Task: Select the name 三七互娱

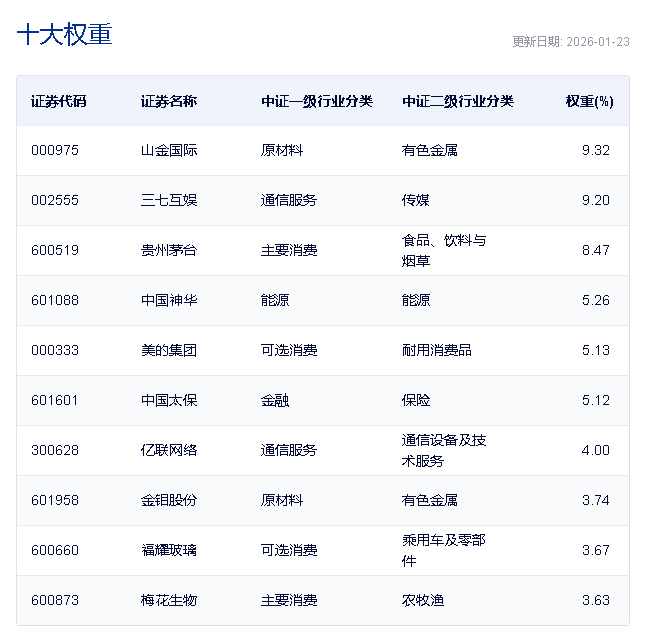Action: point(169,200)
